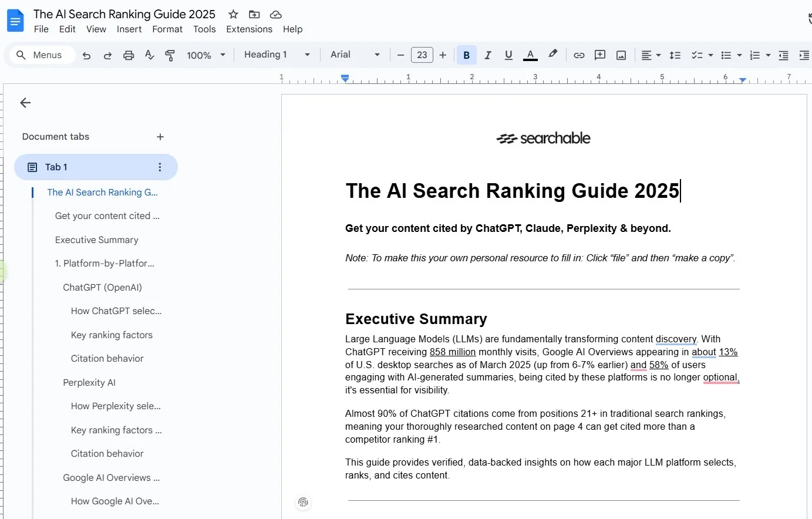Click the Undo icon
The image size is (812, 519).
(86, 55)
